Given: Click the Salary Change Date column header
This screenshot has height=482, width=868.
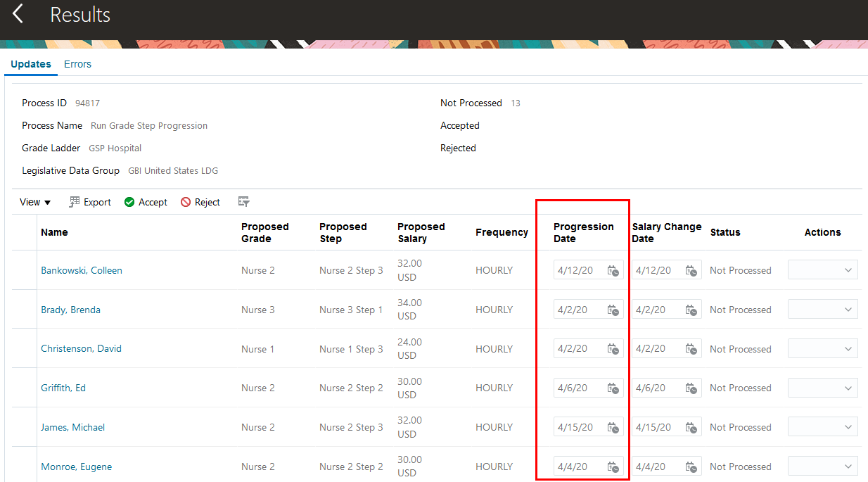Looking at the screenshot, I should tap(667, 232).
